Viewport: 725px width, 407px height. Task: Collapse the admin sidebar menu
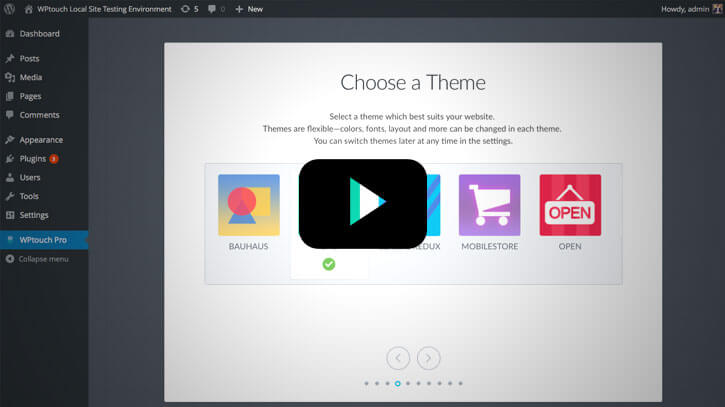point(43,259)
